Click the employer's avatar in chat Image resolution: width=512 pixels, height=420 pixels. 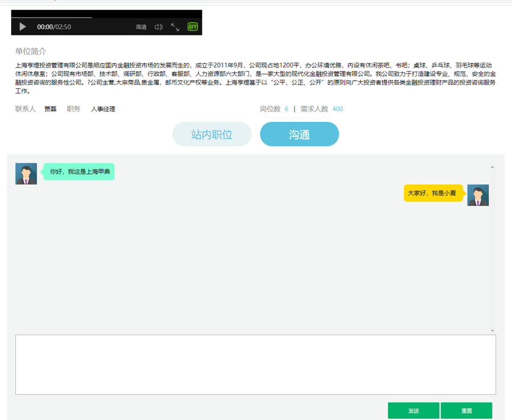(x=26, y=174)
